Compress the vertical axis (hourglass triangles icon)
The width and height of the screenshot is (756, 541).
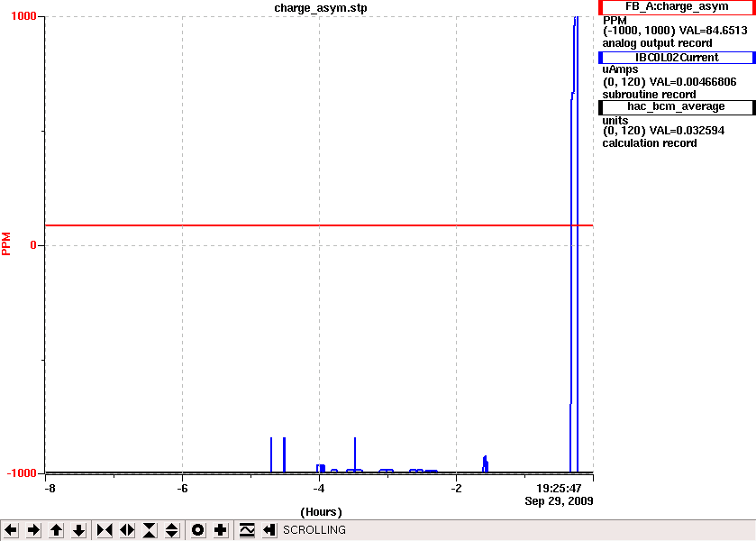click(x=150, y=530)
